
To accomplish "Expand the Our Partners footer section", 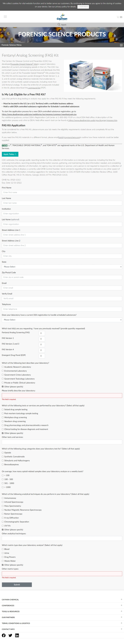I will point(121,617).
